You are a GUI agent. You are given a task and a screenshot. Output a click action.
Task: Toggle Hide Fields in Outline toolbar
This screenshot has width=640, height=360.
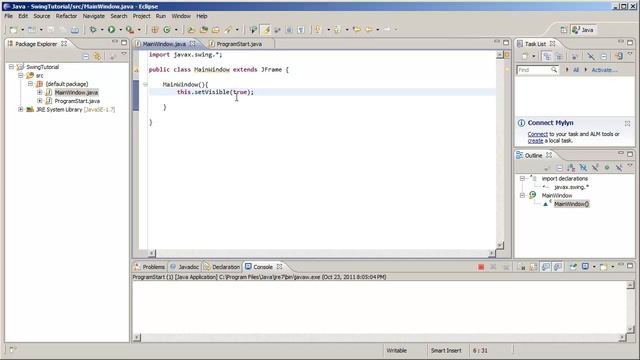point(583,168)
